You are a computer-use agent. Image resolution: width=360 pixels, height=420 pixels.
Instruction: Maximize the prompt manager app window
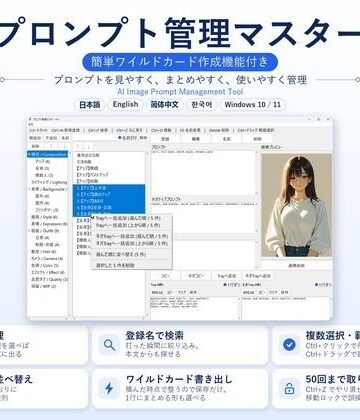[x=319, y=119]
